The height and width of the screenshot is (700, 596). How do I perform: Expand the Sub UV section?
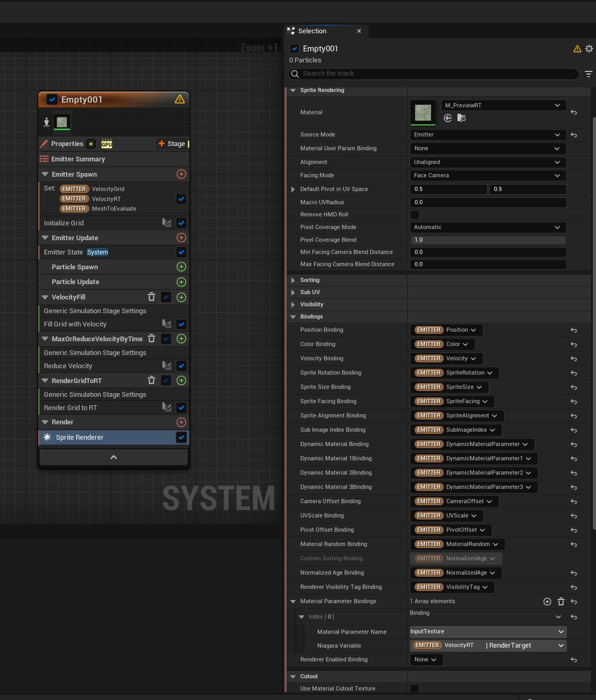point(293,293)
